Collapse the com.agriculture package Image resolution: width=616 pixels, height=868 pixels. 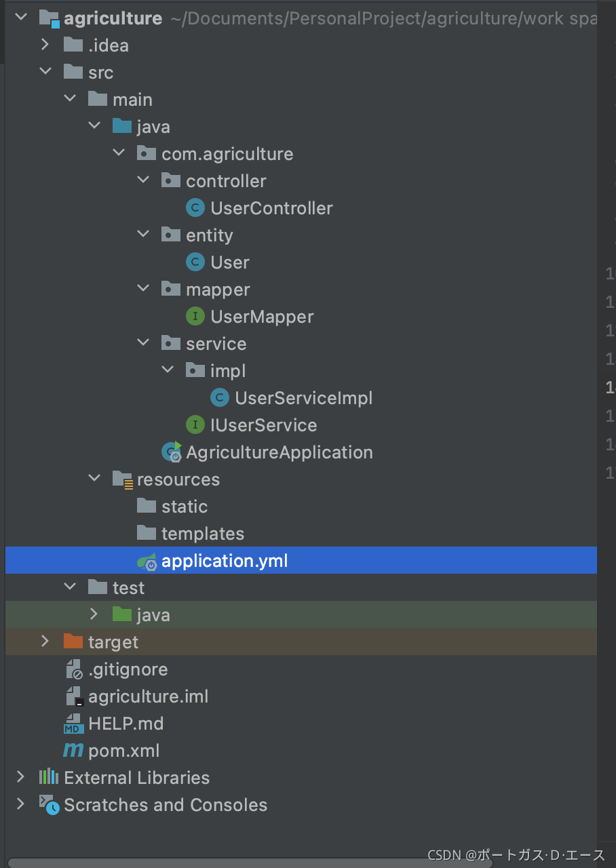pyautogui.click(x=119, y=153)
